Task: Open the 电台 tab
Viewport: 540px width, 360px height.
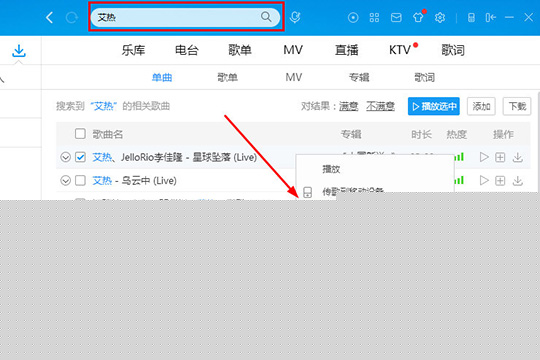Action: (187, 50)
